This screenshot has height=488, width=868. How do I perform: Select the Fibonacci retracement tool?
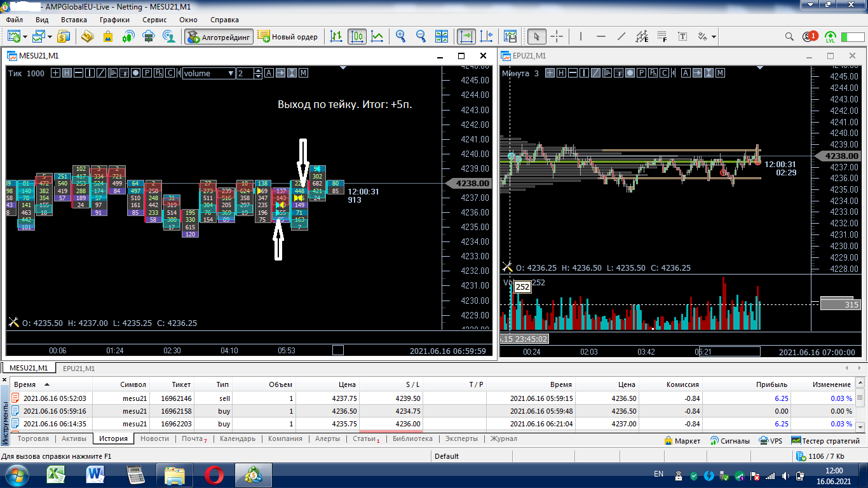[x=662, y=36]
